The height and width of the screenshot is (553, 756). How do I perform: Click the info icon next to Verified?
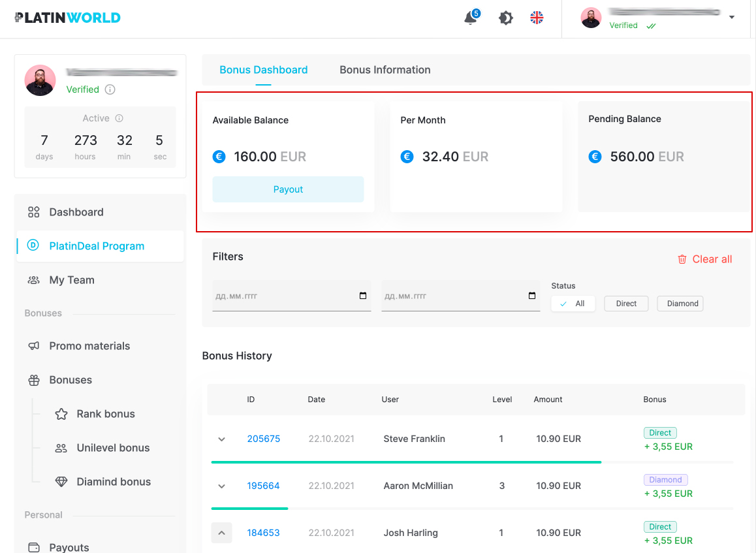[x=110, y=89]
